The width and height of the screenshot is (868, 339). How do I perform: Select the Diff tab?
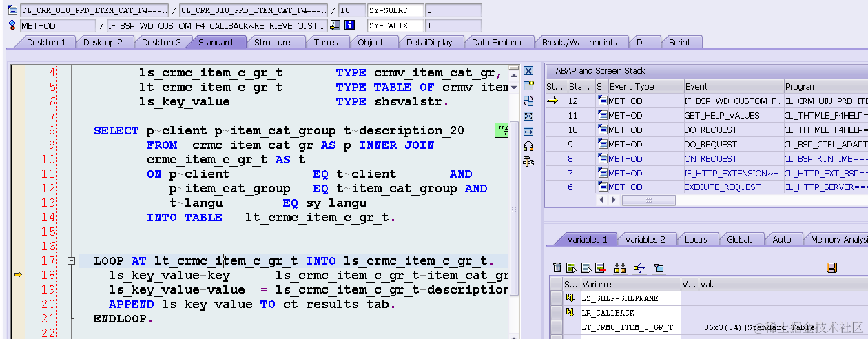(643, 42)
